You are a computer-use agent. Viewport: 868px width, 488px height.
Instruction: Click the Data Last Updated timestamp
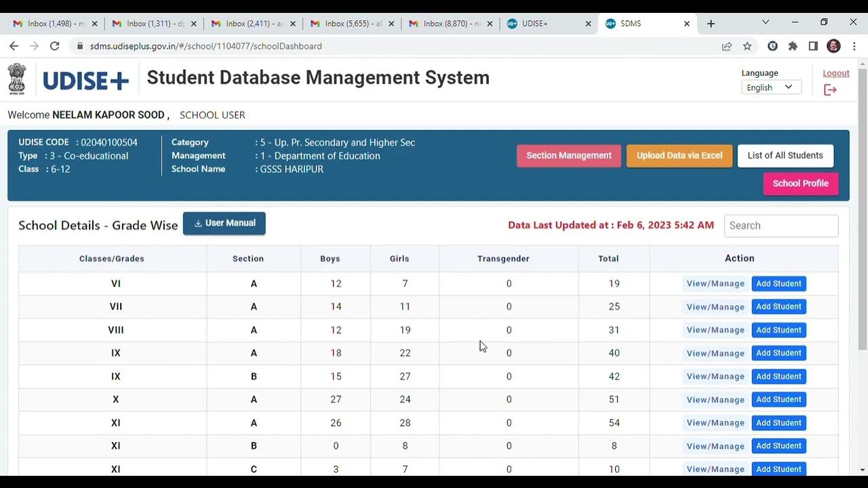pyautogui.click(x=611, y=225)
